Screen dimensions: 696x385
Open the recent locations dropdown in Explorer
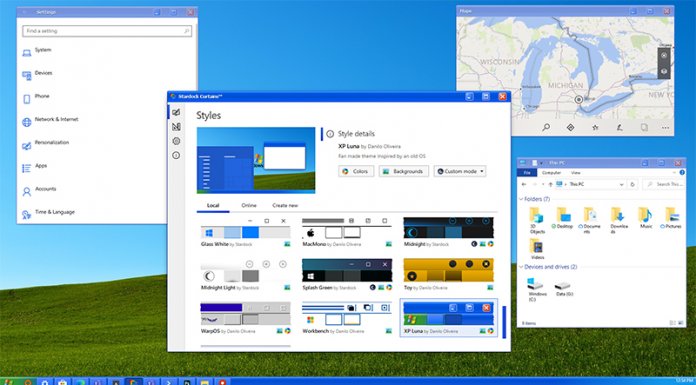543,184
